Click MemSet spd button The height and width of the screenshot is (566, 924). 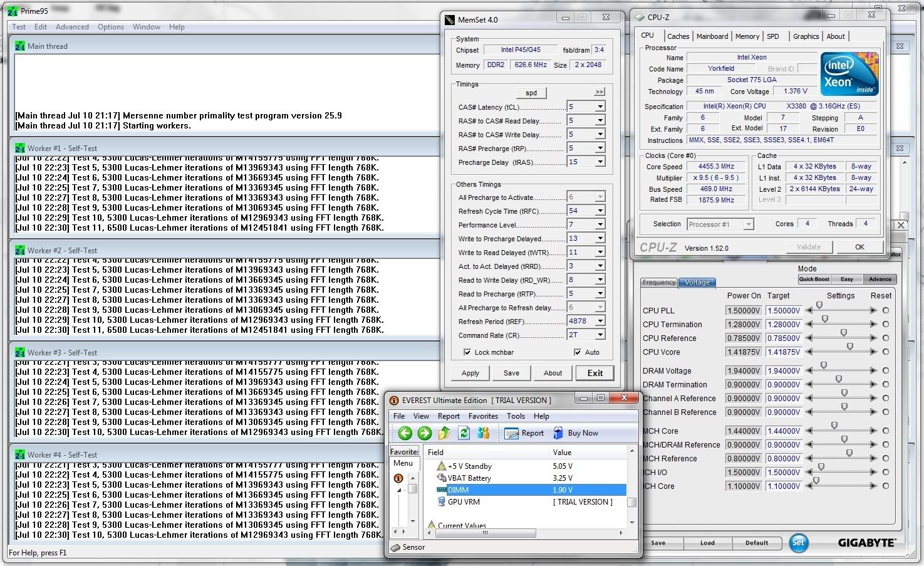[x=531, y=93]
